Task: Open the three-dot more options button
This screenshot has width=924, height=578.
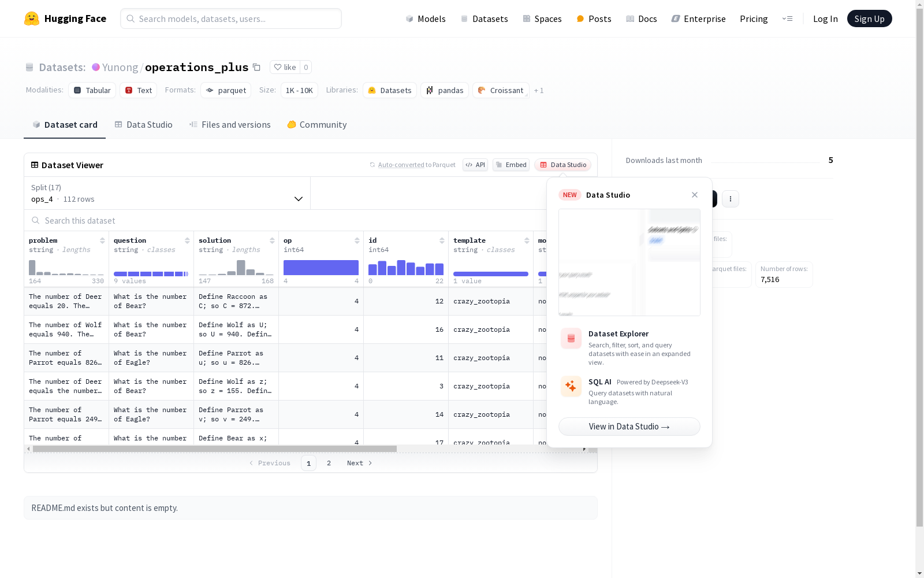Action: [x=731, y=199]
